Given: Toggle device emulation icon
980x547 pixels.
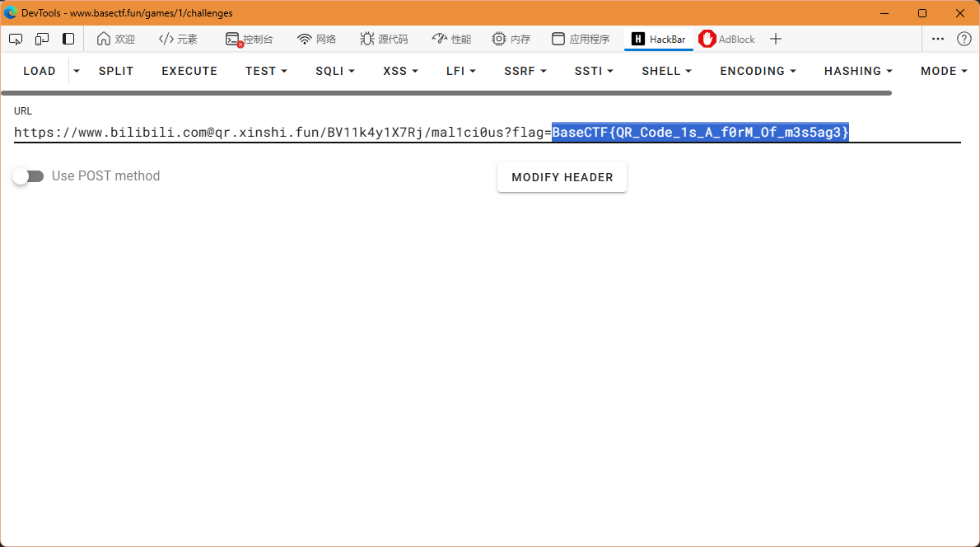Looking at the screenshot, I should pyautogui.click(x=42, y=39).
